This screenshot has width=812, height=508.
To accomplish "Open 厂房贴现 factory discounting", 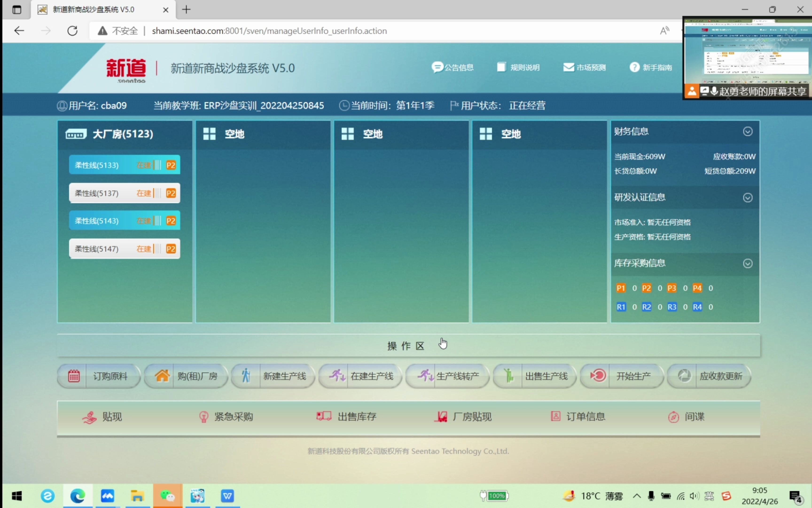I will pos(463,417).
